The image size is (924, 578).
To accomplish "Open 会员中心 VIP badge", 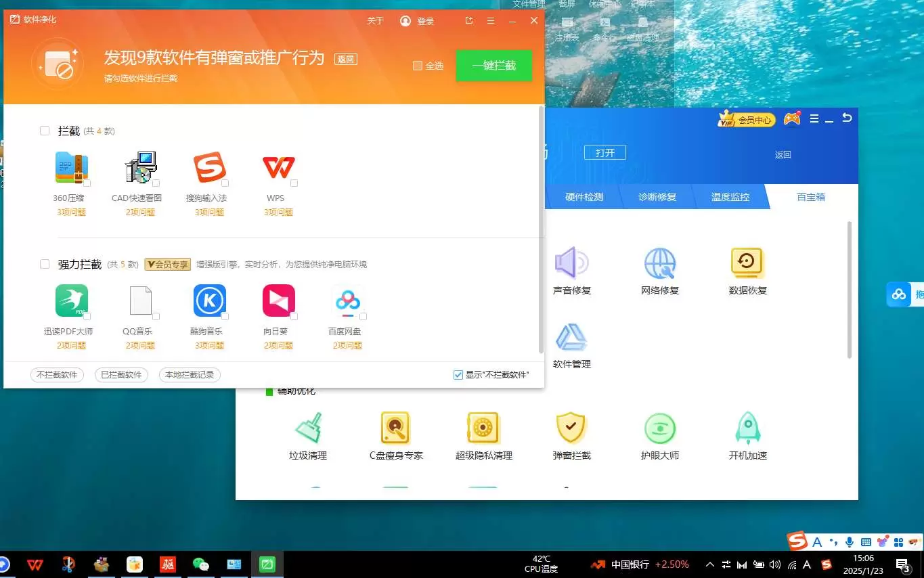I will tap(747, 119).
